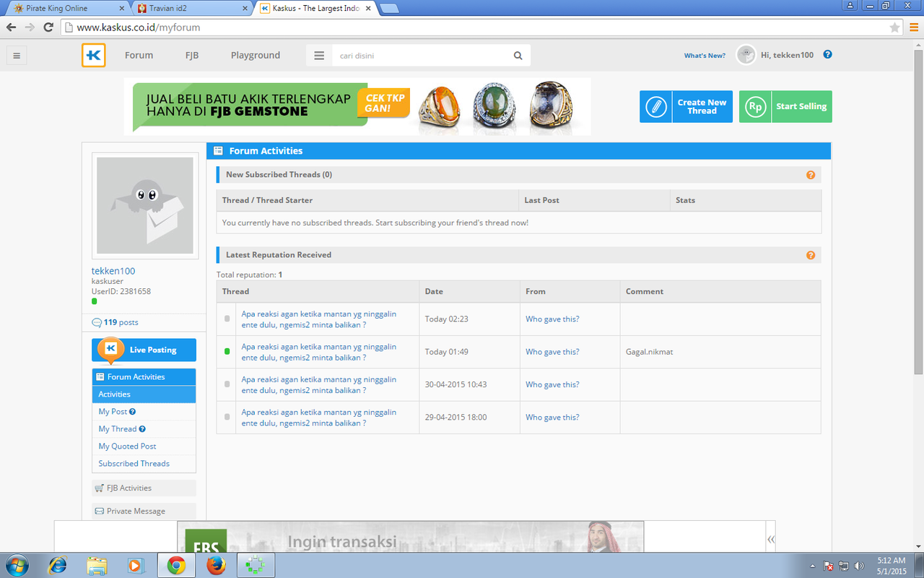Show hidden tray icons arrow
924x578 pixels.
click(813, 566)
